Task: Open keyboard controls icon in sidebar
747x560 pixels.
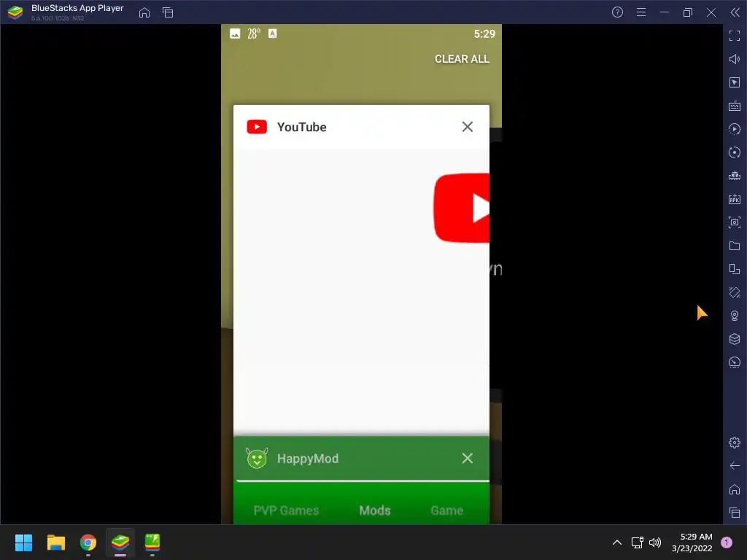Action: 735,106
